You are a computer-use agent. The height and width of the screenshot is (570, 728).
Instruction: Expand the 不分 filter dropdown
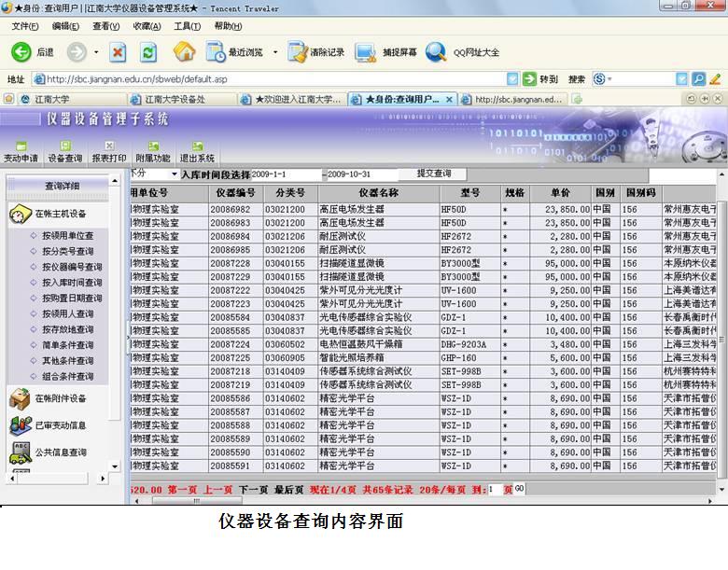[x=174, y=174]
